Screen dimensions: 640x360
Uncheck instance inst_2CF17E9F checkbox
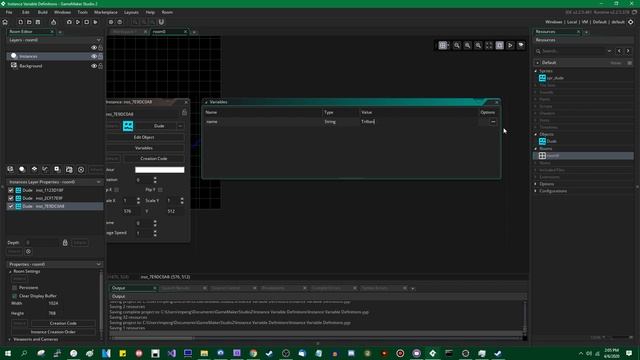(x=11, y=198)
